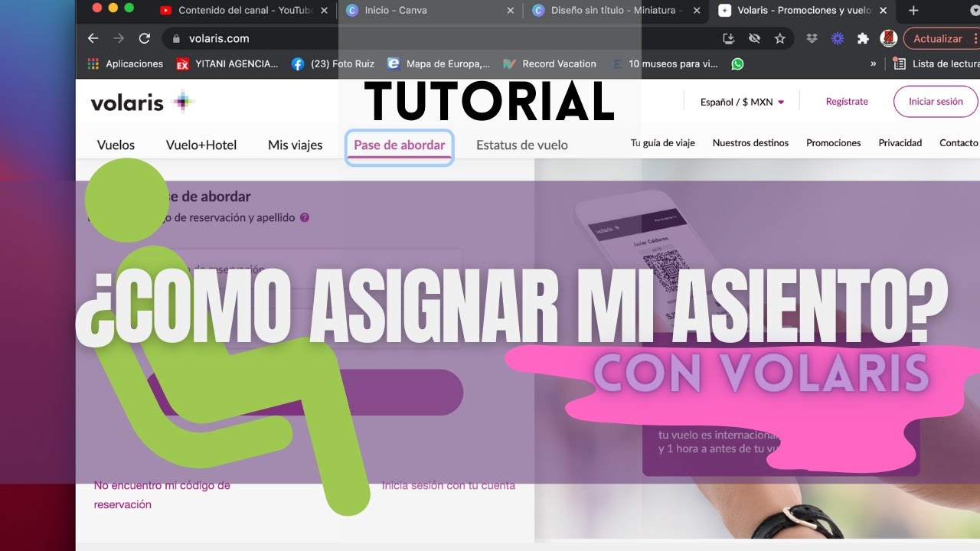Viewport: 980px width, 551px height.
Task: Reload the volaris.com page
Action: (x=144, y=38)
